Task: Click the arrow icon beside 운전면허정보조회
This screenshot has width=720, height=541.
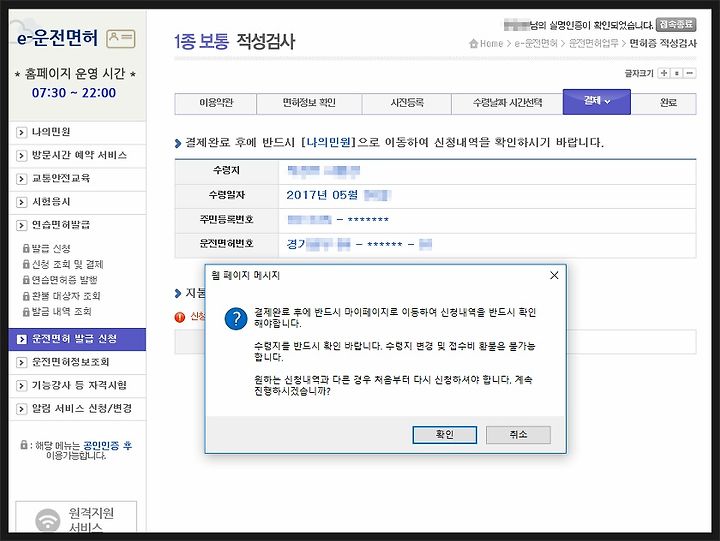Action: pos(21,363)
